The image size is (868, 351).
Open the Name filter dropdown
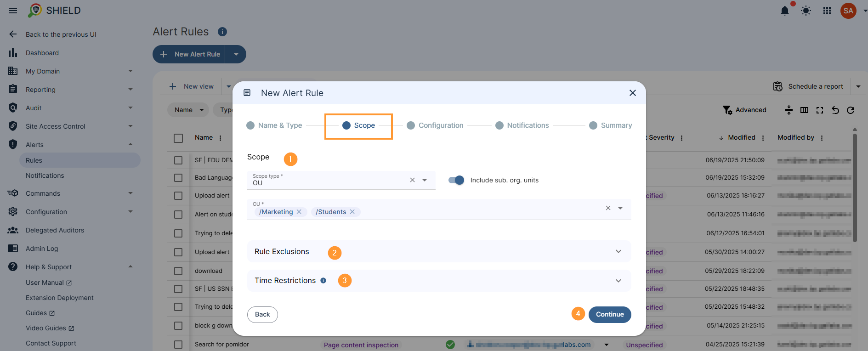pos(188,110)
